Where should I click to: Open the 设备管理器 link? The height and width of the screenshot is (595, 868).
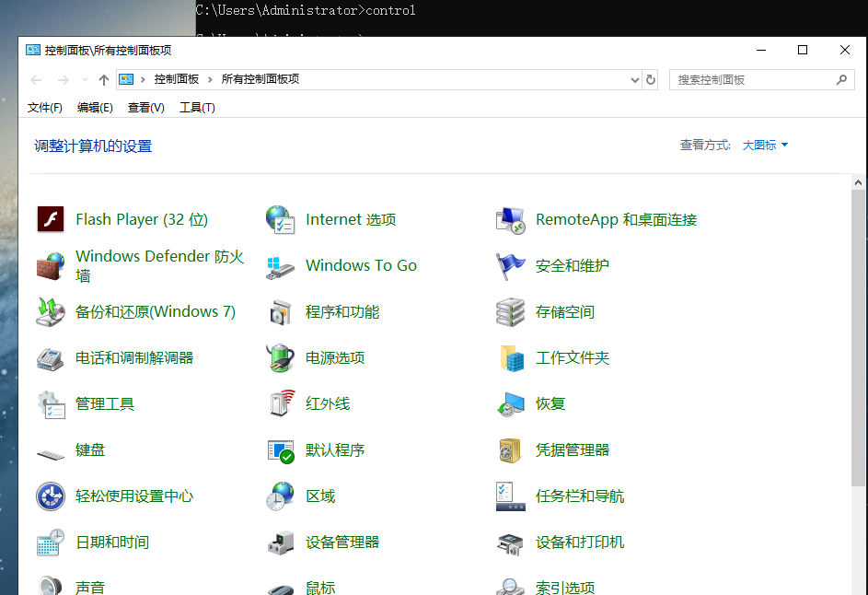coord(342,542)
